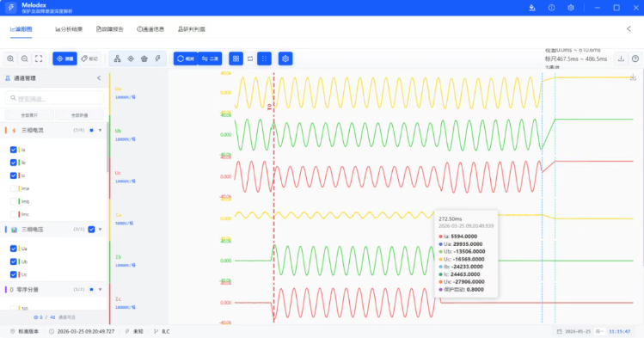The height and width of the screenshot is (338, 644).
Task: Click the 全部折叠 collapse all button
Action: point(80,115)
